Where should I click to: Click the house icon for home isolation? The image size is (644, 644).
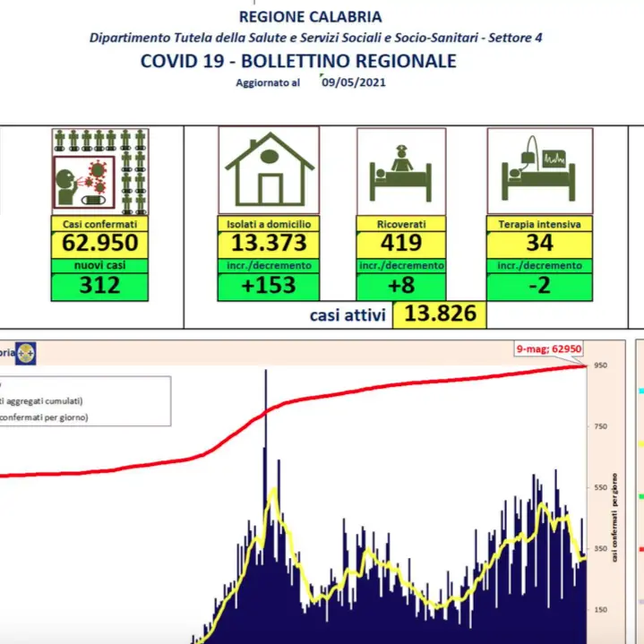point(269,171)
